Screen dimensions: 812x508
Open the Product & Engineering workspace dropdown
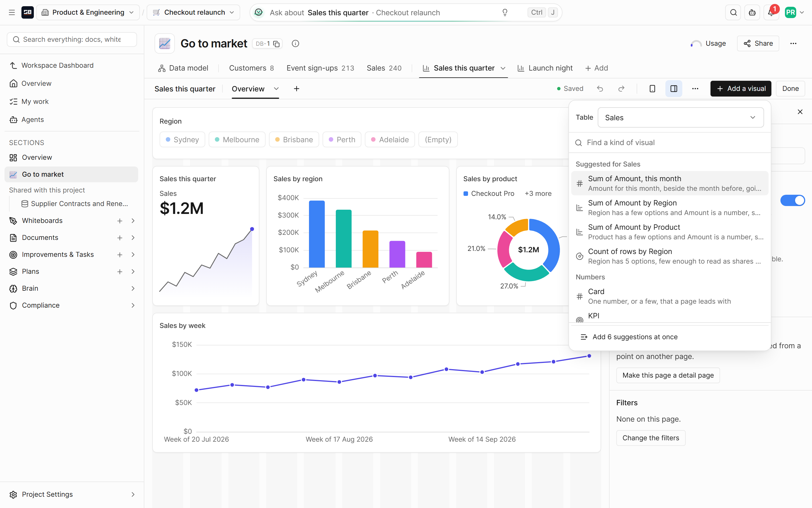[x=88, y=12]
